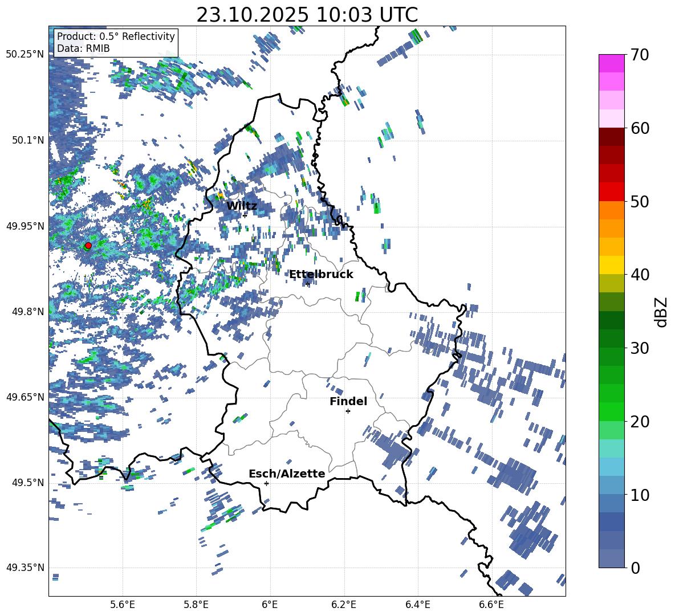Click the Esch/Alzette station cross marker
675x616 pixels.
click(266, 483)
